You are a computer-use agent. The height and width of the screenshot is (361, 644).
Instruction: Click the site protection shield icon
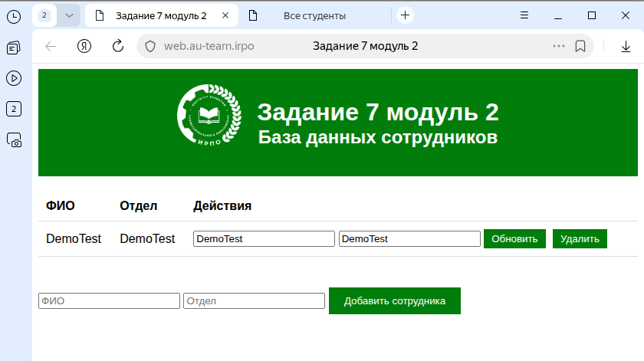point(150,47)
